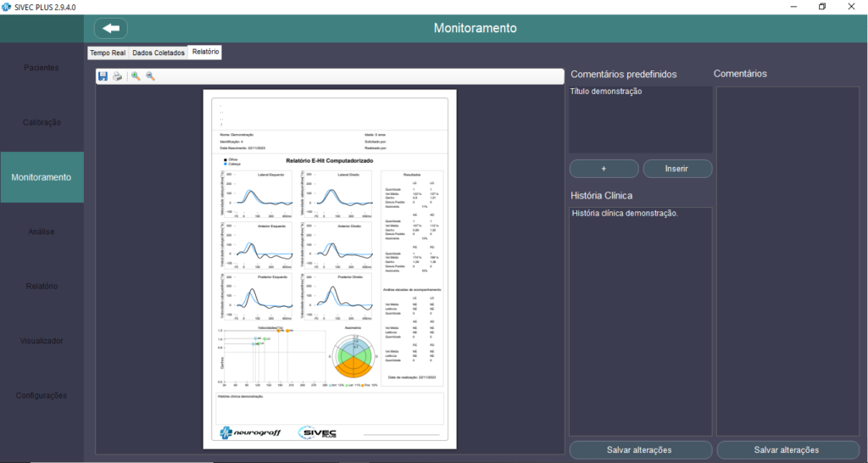Screen dimensions: 868x463
Task: Open Análise section in the sidebar
Action: [x=42, y=231]
